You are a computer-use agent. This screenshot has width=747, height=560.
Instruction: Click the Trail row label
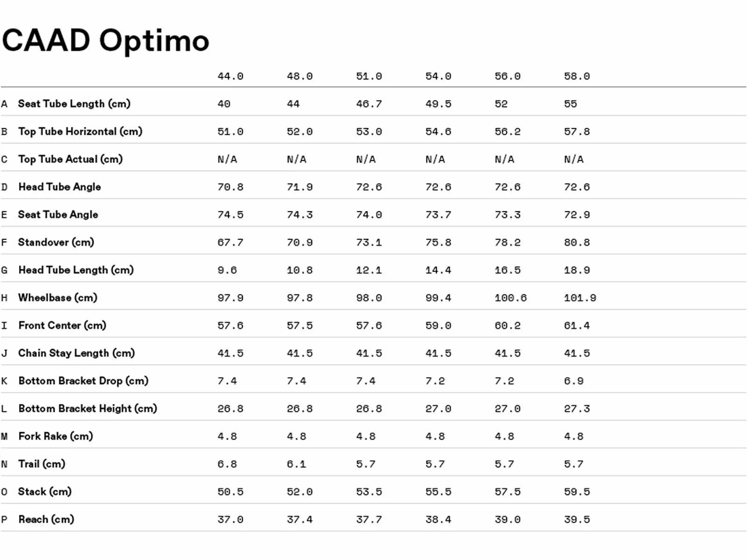tap(42, 464)
